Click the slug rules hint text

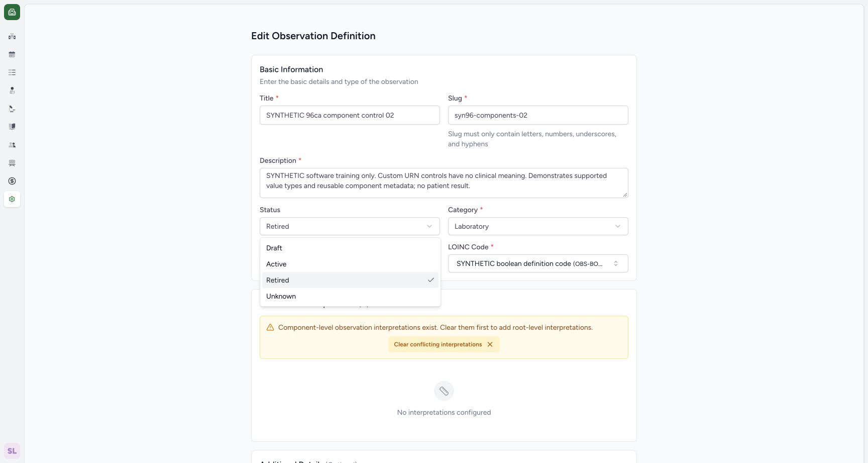(x=532, y=139)
